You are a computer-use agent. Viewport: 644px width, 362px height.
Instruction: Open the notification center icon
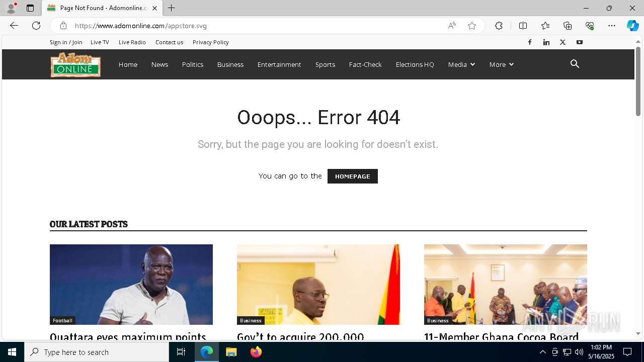(627, 352)
